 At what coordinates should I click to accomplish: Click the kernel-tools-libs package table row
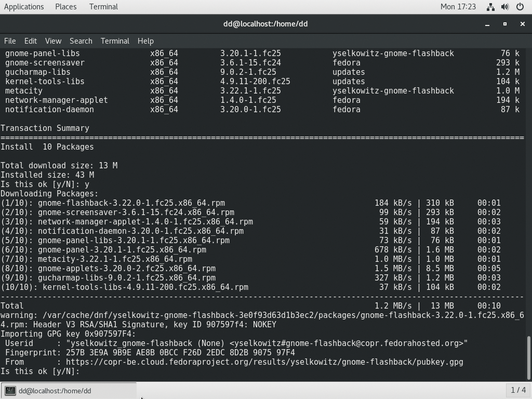(262, 82)
